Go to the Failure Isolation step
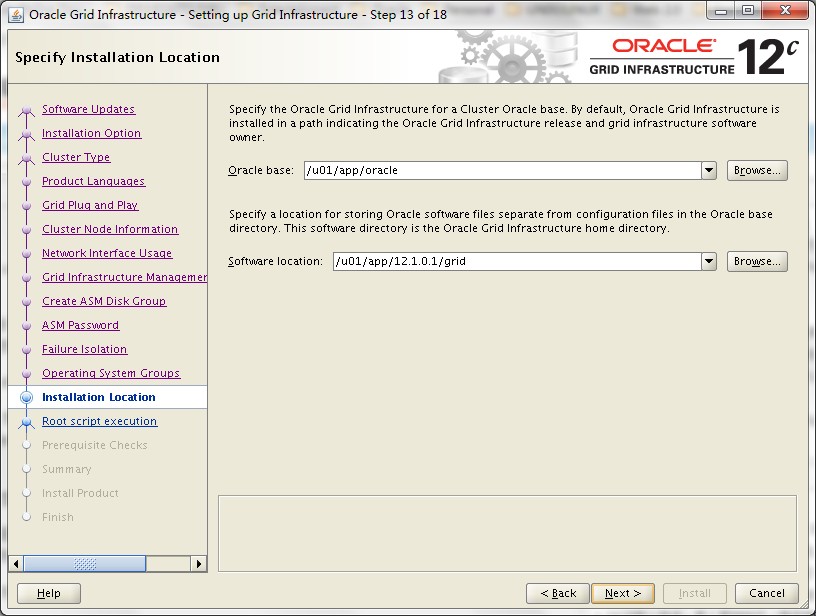This screenshot has width=816, height=616. coord(85,349)
